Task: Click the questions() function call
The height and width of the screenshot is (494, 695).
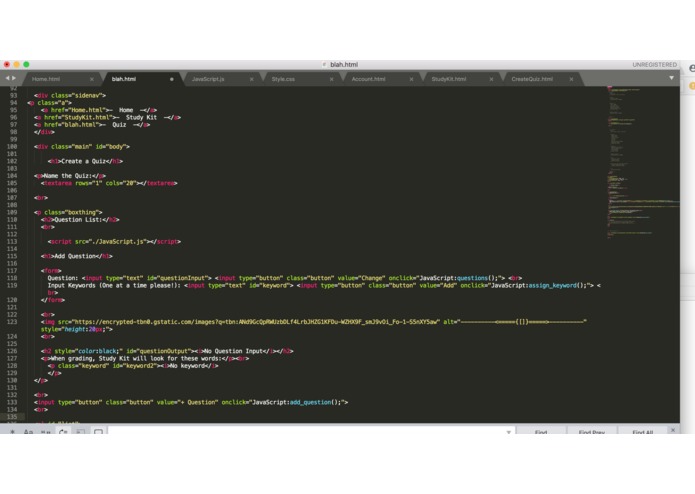Action: [x=477, y=278]
